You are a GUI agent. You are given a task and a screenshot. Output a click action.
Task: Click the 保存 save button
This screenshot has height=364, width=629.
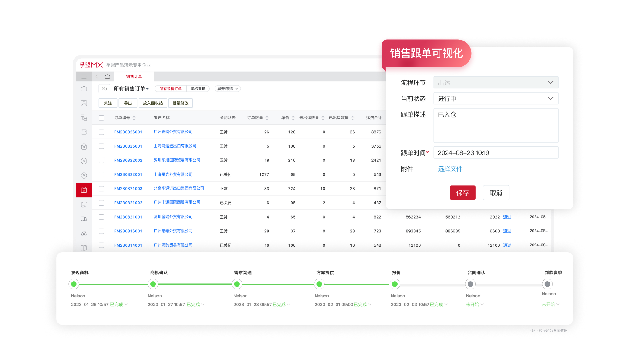463,192
